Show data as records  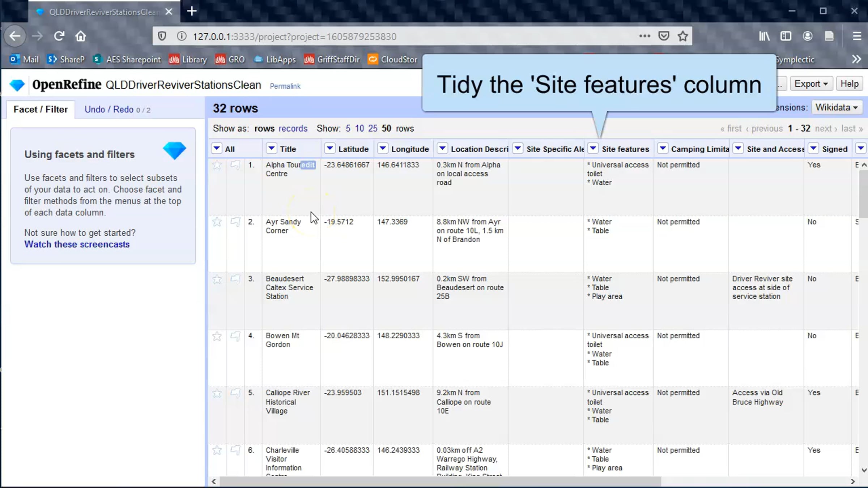coord(293,128)
